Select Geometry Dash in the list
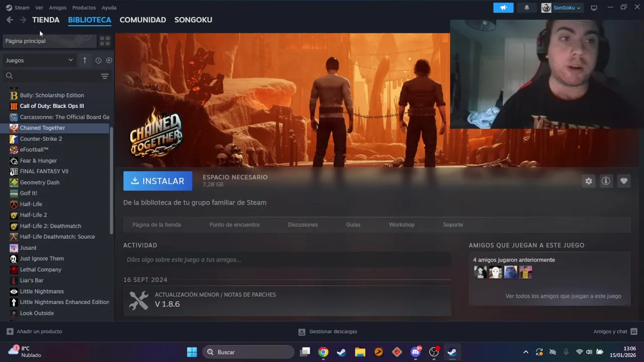 point(56,183)
